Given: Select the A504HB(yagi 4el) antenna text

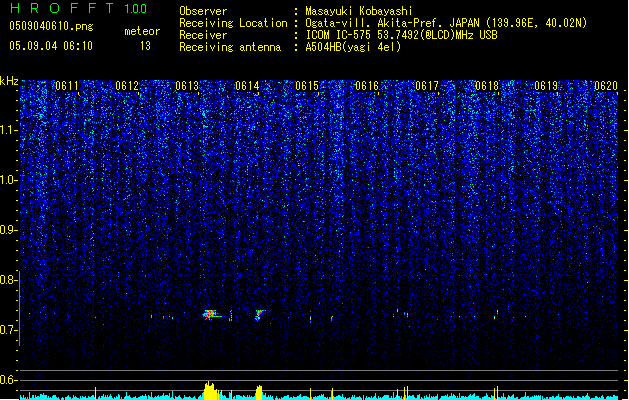Looking at the screenshot, I should click(x=353, y=47).
